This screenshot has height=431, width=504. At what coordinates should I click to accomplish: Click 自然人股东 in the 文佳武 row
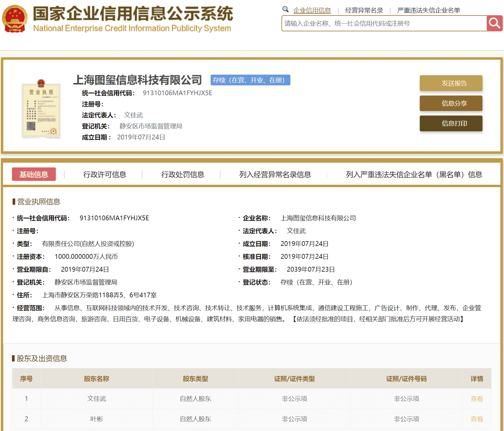pyautogui.click(x=195, y=399)
